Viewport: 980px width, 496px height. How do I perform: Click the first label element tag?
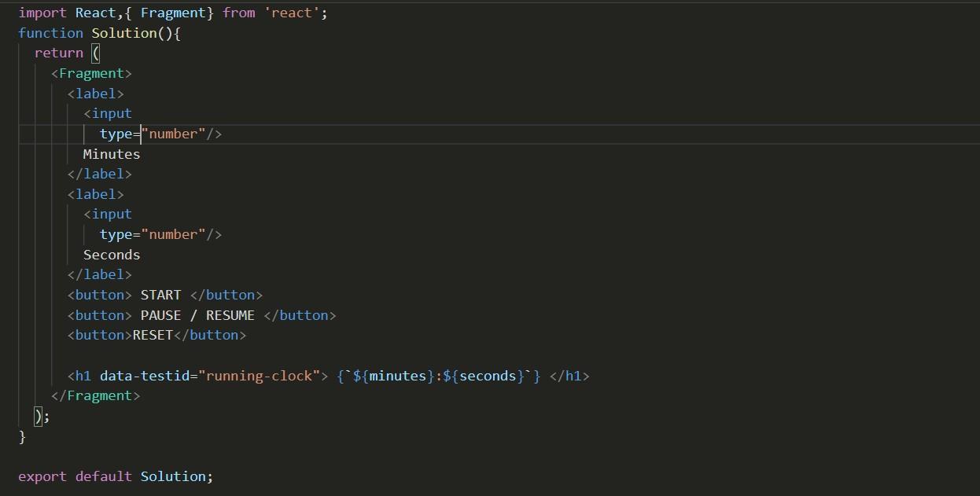(x=94, y=94)
